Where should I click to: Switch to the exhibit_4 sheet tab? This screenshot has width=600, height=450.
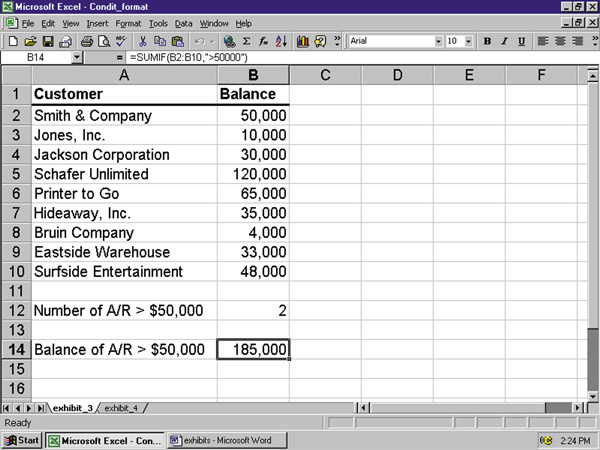(x=119, y=408)
